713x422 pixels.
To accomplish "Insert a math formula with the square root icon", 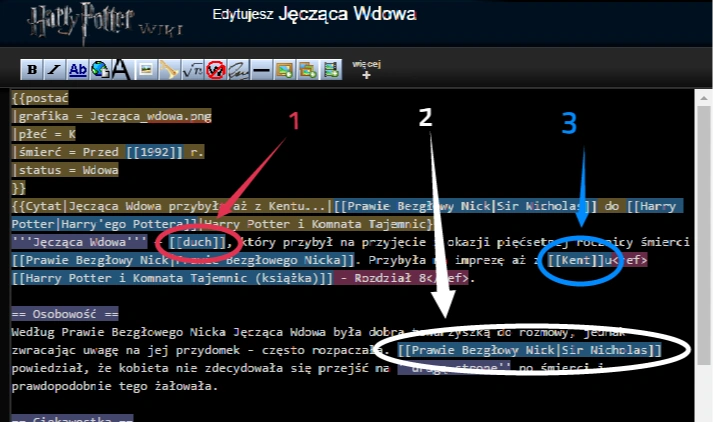I will click(x=192, y=70).
